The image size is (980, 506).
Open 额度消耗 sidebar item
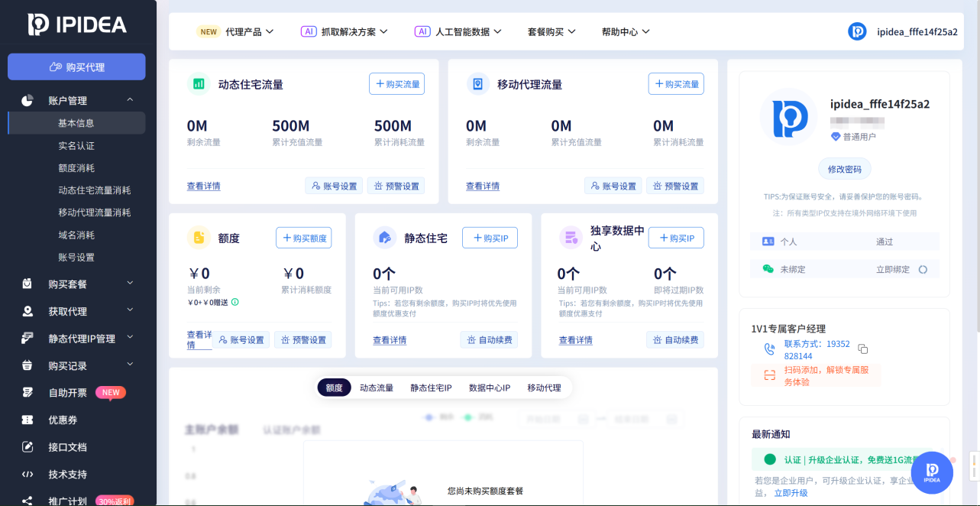point(76,167)
